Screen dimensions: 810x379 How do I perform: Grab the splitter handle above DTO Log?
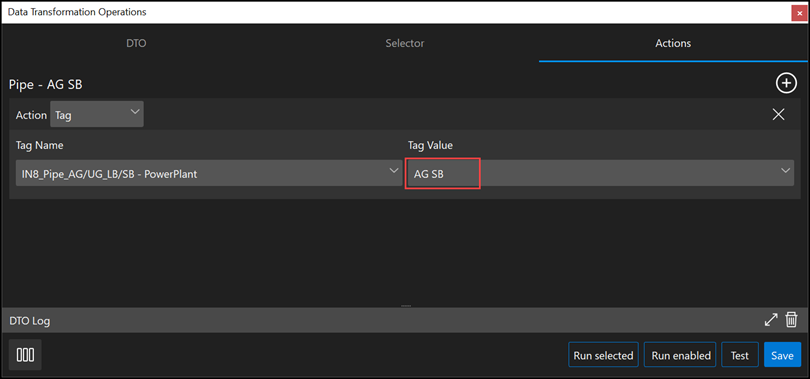405,307
